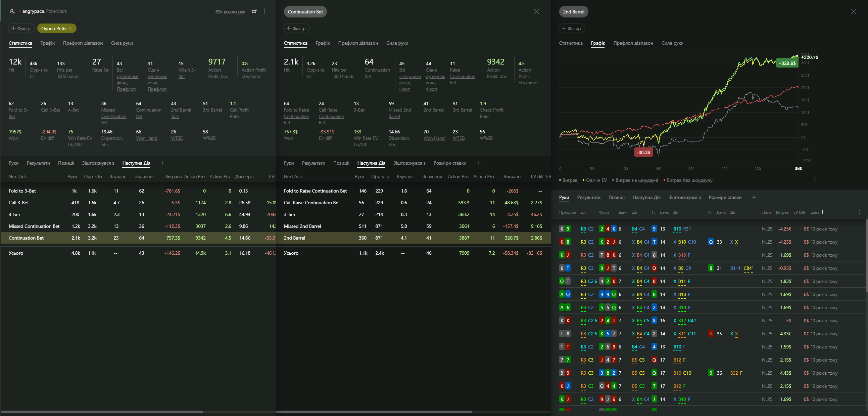Close the Continuation Bet panel
The image size is (868, 416).
coord(536,11)
